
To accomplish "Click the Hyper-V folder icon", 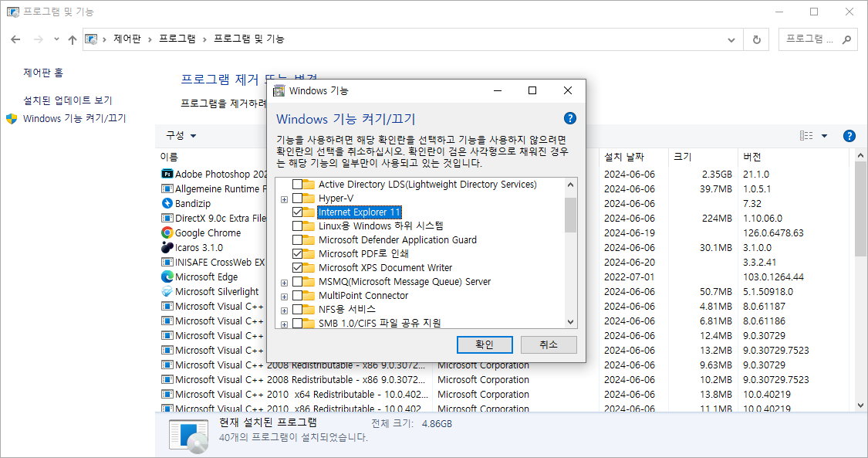I will [x=309, y=198].
